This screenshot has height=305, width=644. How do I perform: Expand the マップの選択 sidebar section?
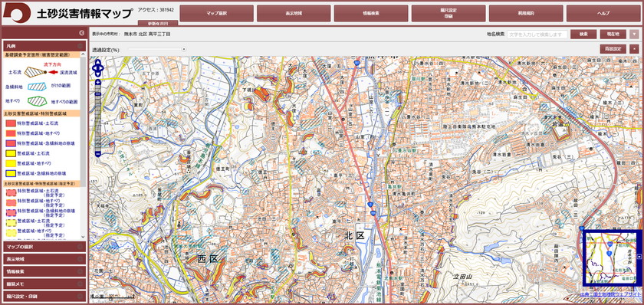[44, 247]
